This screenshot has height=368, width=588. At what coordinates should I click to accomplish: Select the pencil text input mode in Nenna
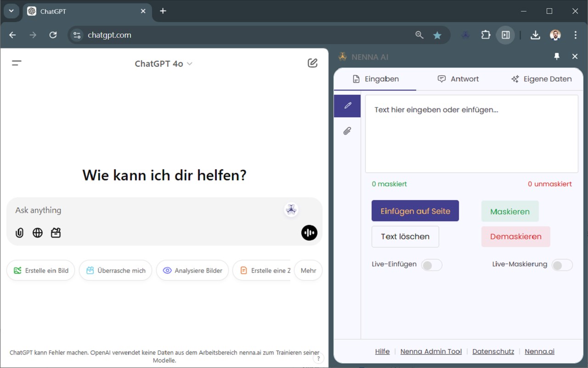(347, 106)
